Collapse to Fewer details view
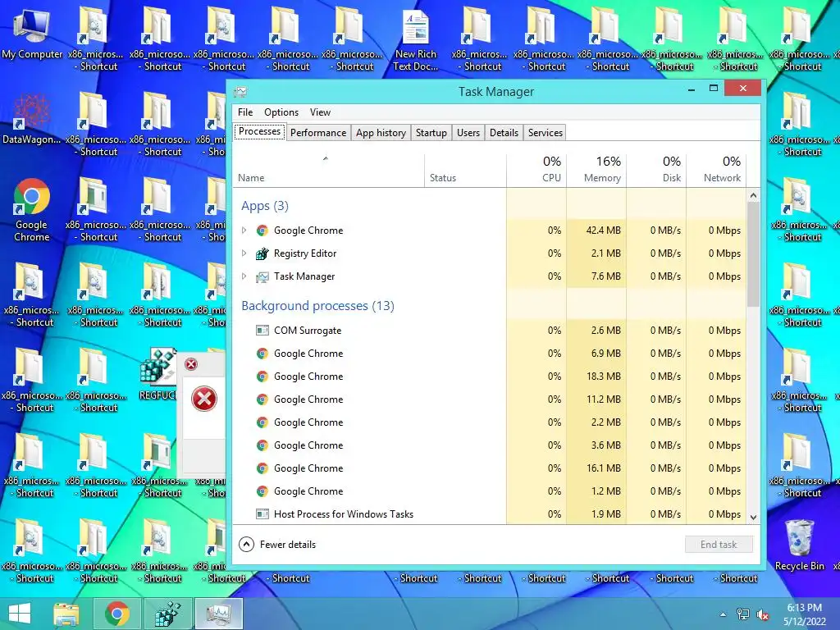This screenshot has width=840, height=630. tap(277, 545)
